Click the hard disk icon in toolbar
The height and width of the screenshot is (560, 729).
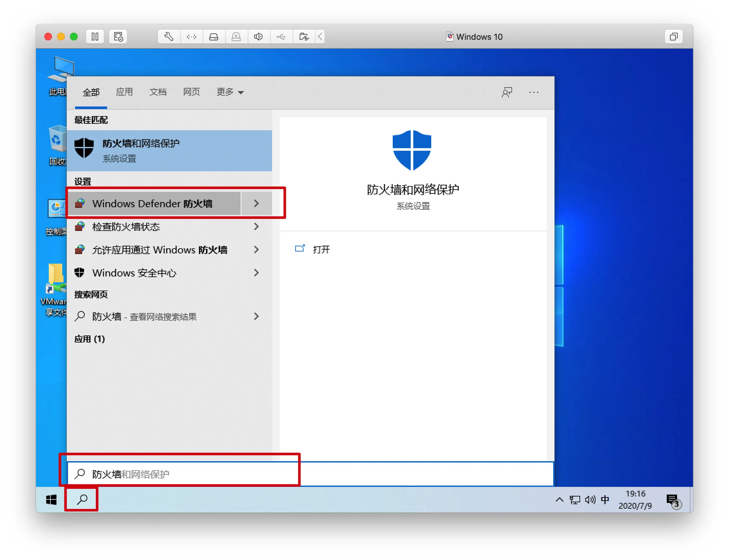[214, 37]
